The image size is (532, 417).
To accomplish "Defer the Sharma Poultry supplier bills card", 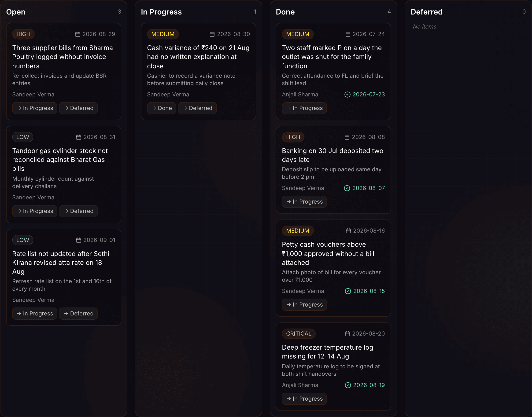I will (x=78, y=108).
